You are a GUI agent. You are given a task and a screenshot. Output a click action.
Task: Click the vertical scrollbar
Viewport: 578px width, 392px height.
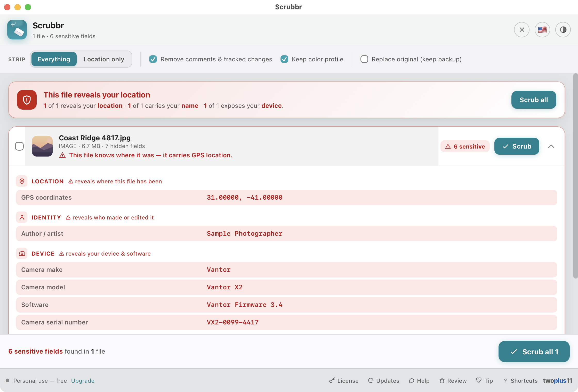(575, 176)
